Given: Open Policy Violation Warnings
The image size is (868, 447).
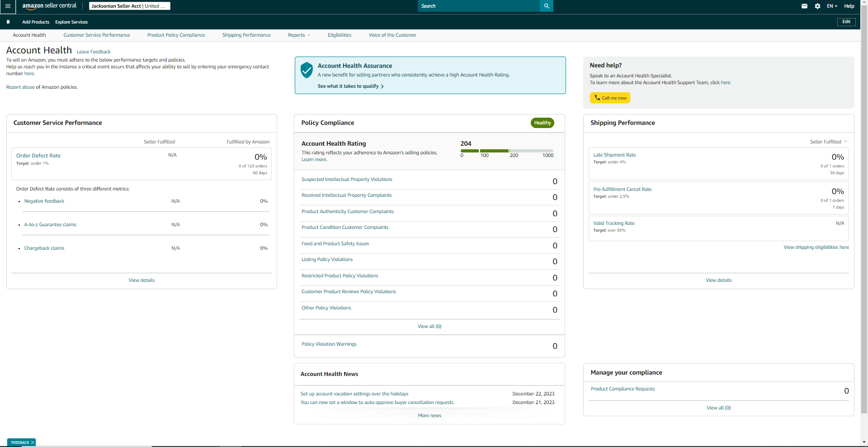Looking at the screenshot, I should pyautogui.click(x=329, y=344).
